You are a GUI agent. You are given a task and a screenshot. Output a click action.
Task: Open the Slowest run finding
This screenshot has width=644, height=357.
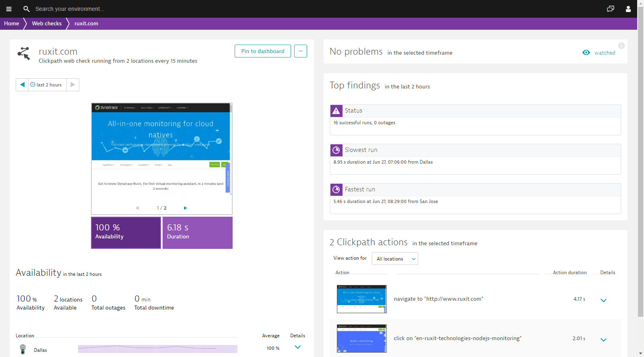[475, 159]
